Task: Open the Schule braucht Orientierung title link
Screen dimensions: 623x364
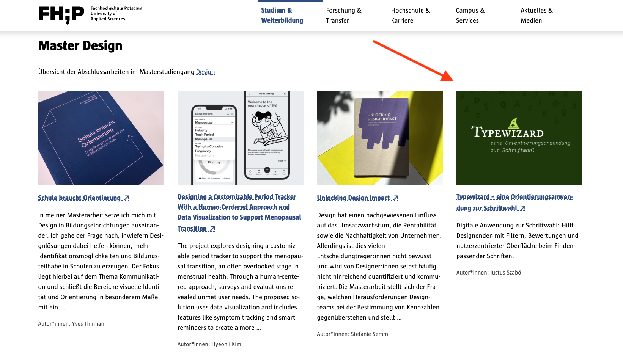Action: [84, 198]
